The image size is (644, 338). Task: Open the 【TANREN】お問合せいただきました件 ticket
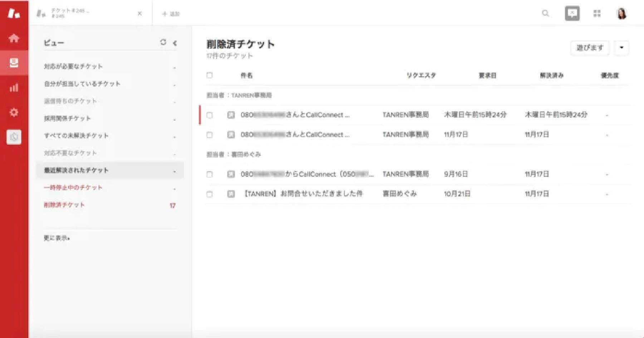(x=303, y=194)
